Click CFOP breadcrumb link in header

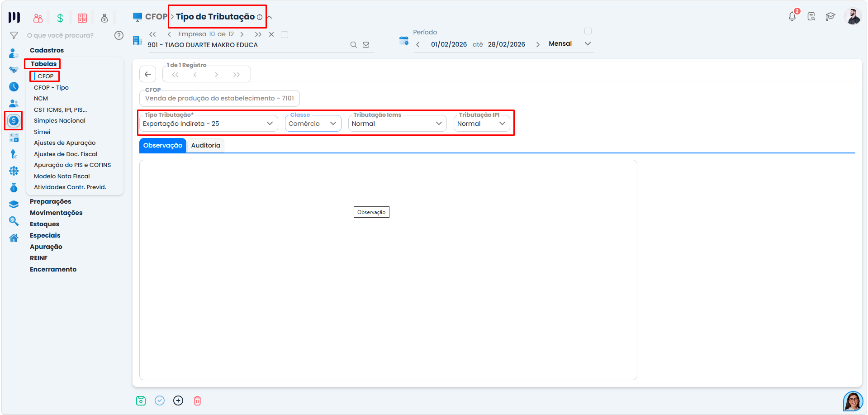(x=156, y=17)
